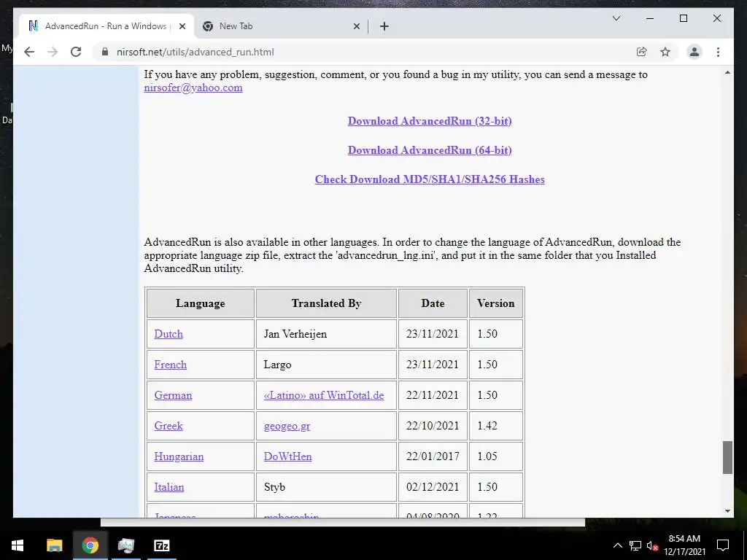Open the nirsofer@yahoo.com email link
This screenshot has height=560, width=747.
pyautogui.click(x=193, y=87)
